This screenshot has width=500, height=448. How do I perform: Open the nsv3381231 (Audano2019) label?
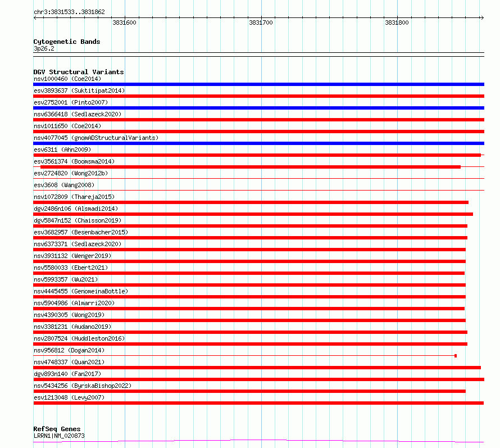72,327
